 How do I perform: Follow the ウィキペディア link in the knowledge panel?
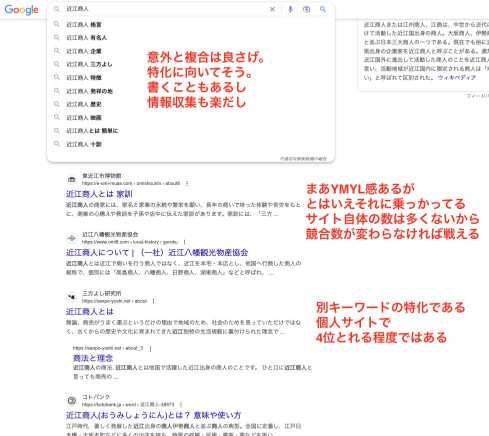click(x=457, y=77)
